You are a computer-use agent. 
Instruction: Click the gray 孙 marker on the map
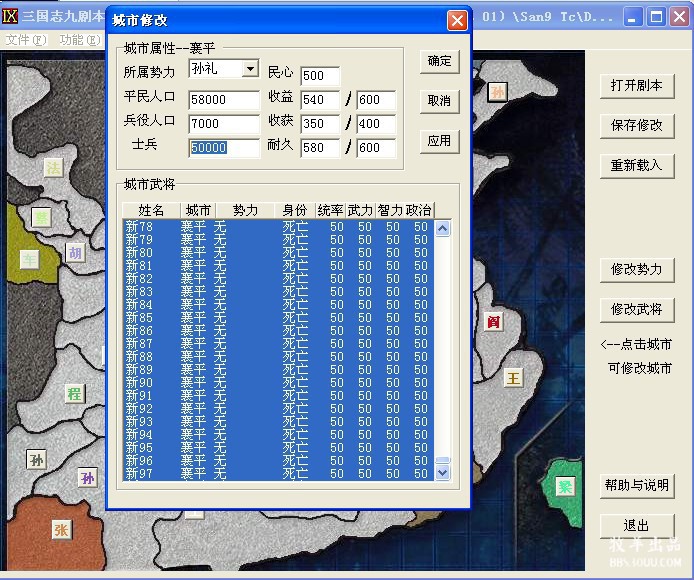click(x=36, y=460)
